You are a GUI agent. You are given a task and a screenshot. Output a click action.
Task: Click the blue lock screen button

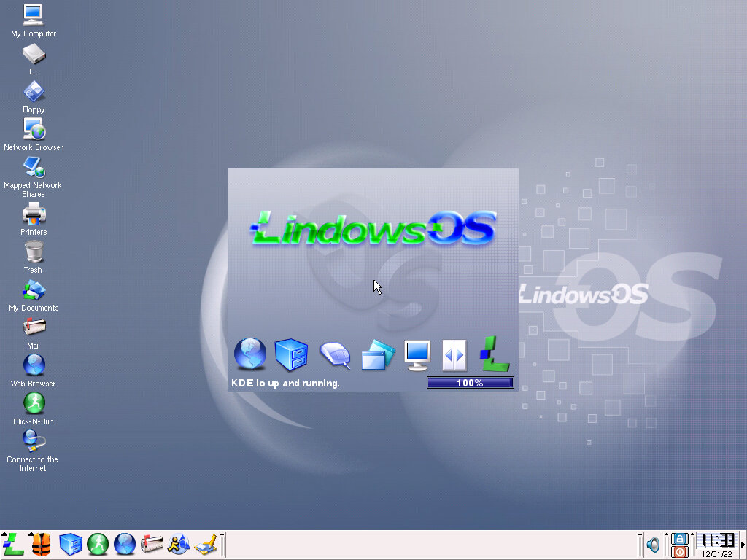pos(679,538)
